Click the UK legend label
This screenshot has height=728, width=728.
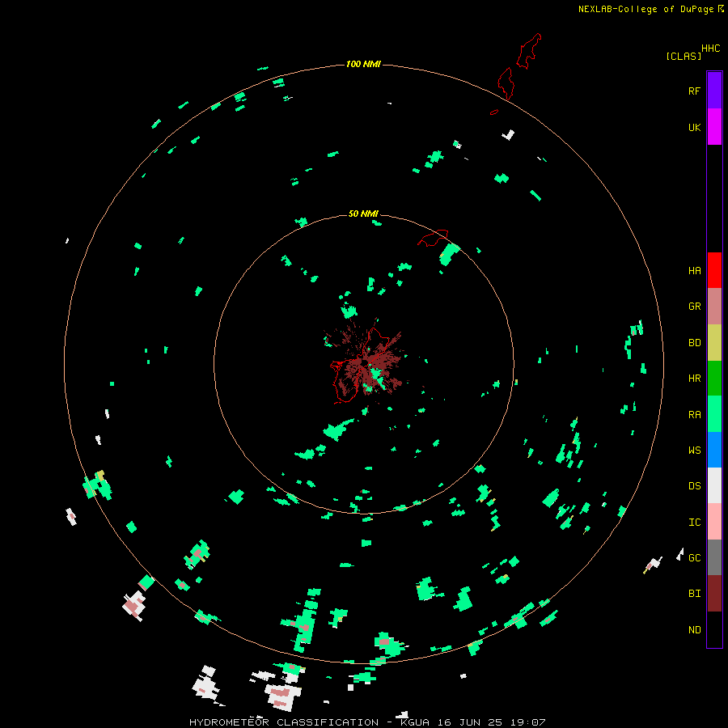694,128
